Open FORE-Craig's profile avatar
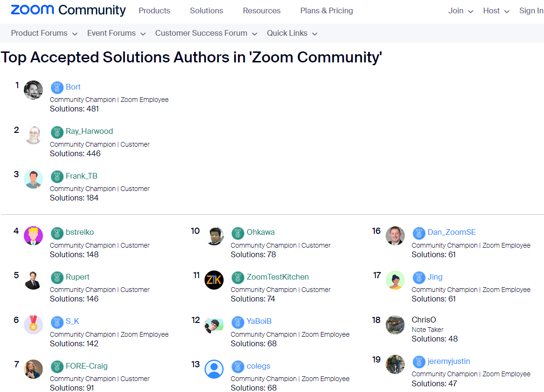Viewport: 544px width, 392px height. point(33,369)
